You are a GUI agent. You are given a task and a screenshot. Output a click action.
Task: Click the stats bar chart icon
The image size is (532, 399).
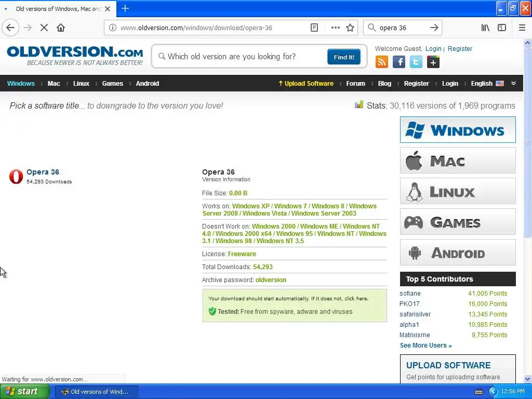point(359,104)
